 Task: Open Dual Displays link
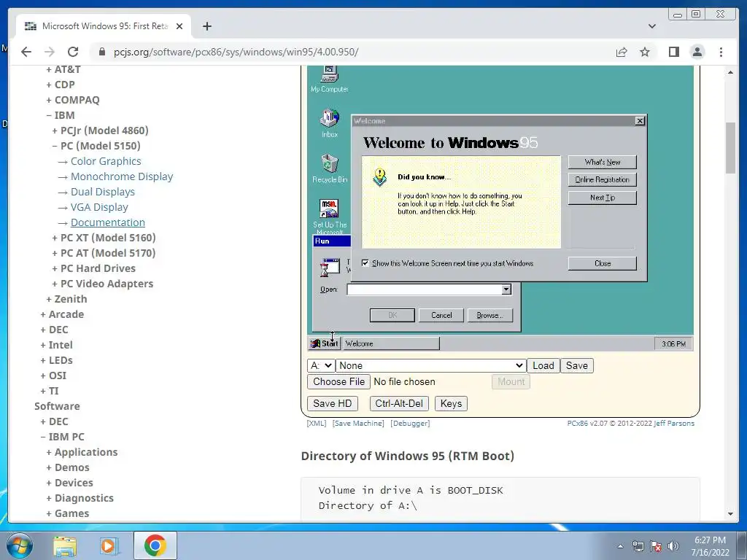(102, 192)
